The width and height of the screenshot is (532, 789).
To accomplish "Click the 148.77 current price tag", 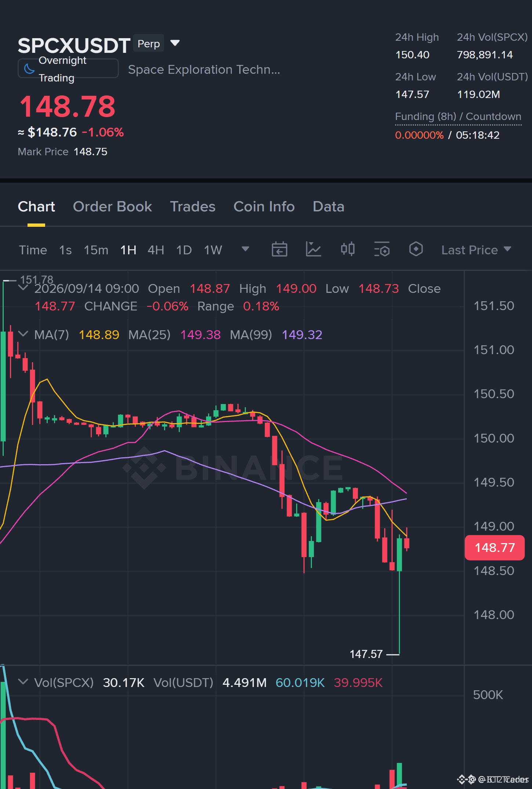I will point(495,548).
